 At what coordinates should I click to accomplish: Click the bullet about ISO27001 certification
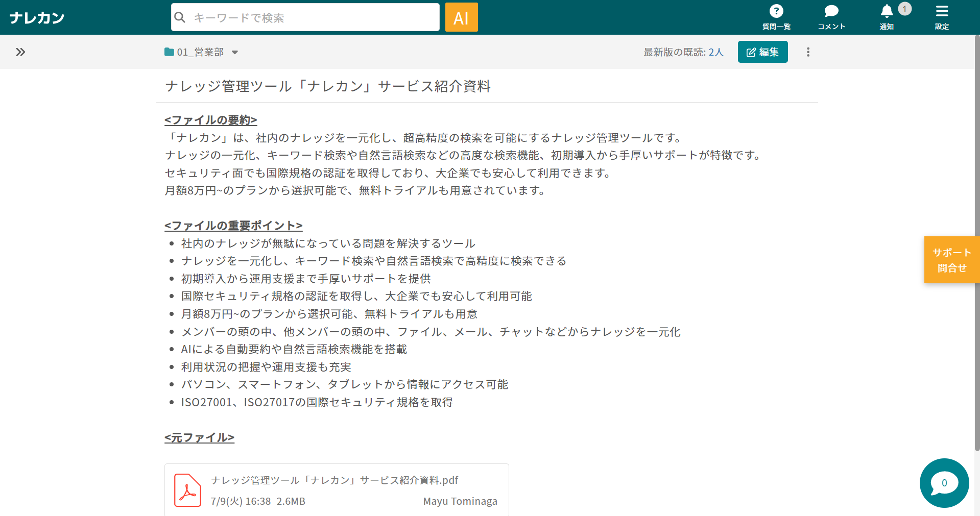click(317, 402)
